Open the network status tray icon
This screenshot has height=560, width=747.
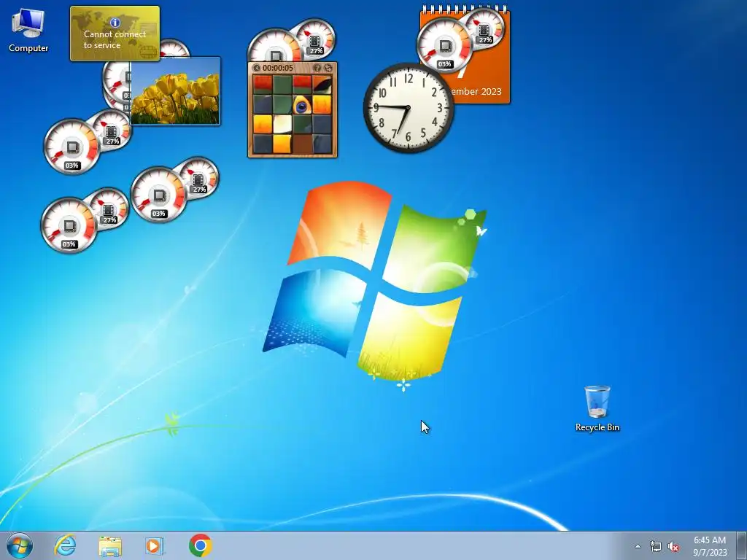[x=656, y=546]
